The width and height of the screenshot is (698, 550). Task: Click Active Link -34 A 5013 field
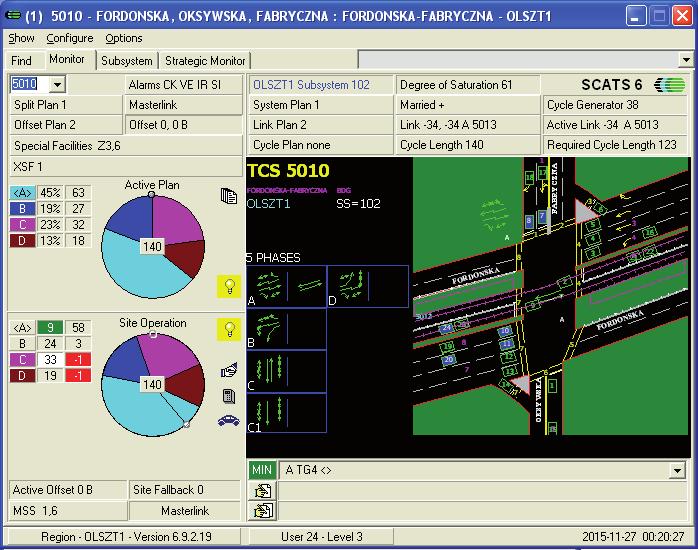point(615,125)
